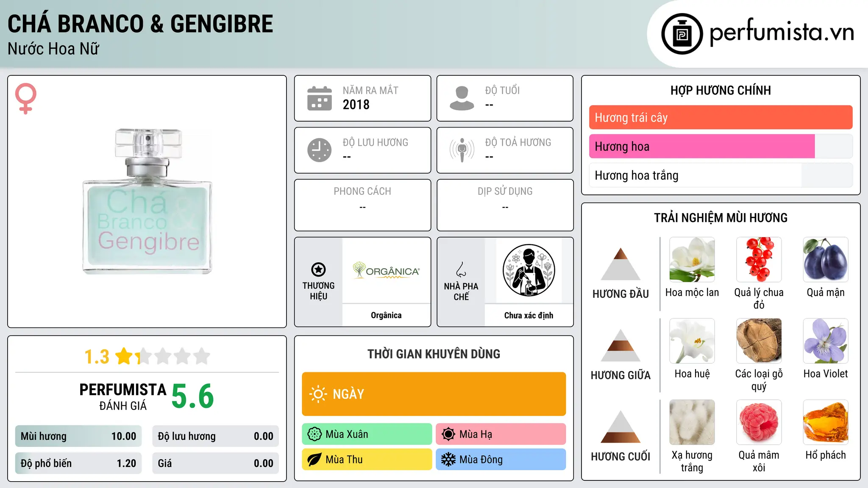Open the Các loại gỗ quý note image
The width and height of the screenshot is (868, 488).
click(759, 341)
